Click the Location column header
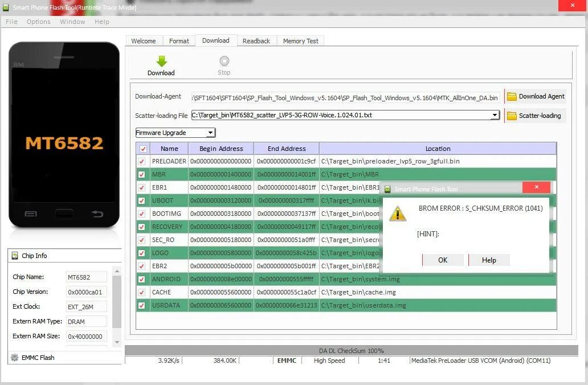The width and height of the screenshot is (588, 385). click(x=438, y=149)
